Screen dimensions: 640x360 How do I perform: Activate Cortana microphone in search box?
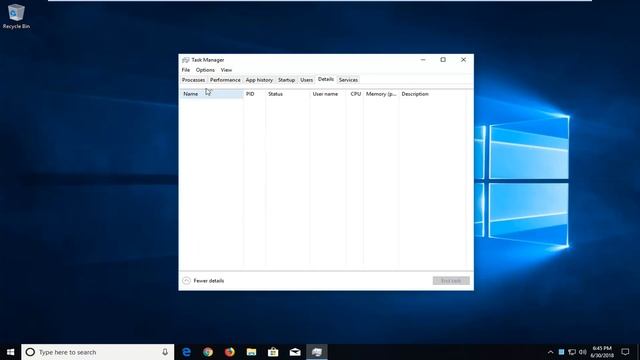[x=165, y=352]
